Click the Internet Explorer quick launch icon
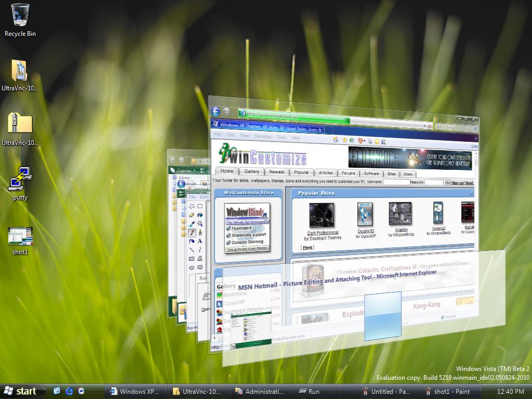This screenshot has width=532, height=399. 69,391
